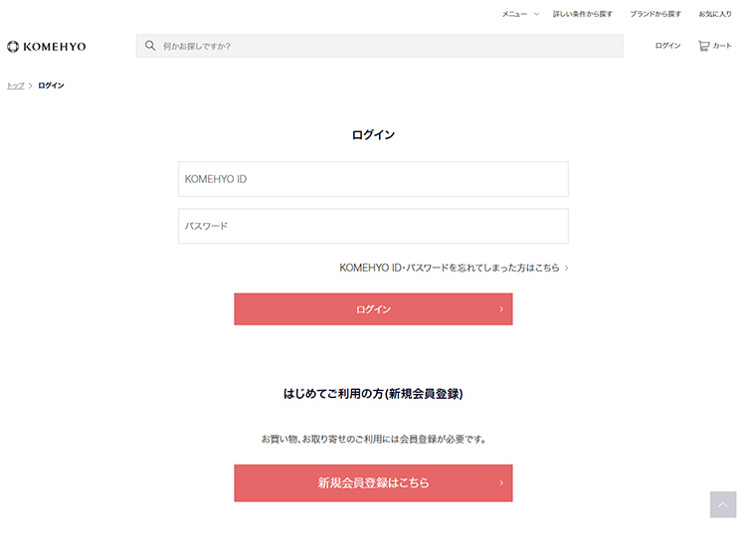Select 詳しい条件から探す in the top navigation
Screen dimensions: 746x560
pyautogui.click(x=583, y=14)
